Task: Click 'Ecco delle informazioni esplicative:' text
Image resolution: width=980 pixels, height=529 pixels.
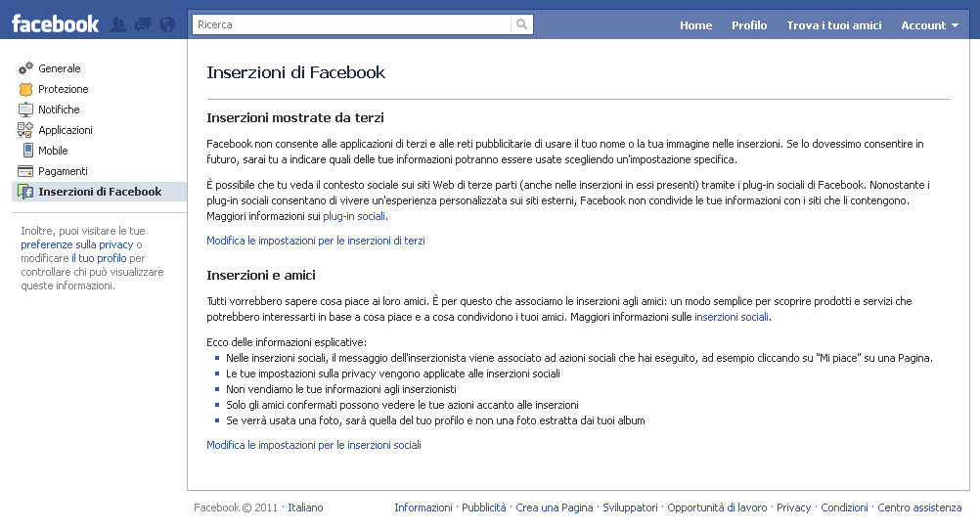Action: click(x=287, y=342)
